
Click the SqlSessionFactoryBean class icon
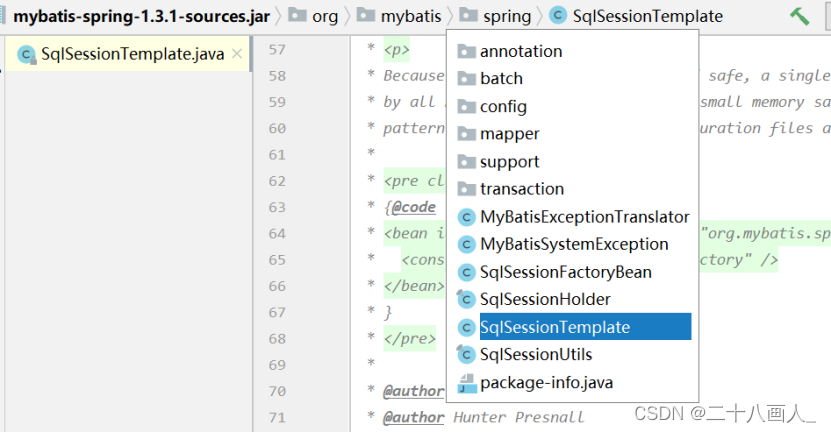pos(466,272)
